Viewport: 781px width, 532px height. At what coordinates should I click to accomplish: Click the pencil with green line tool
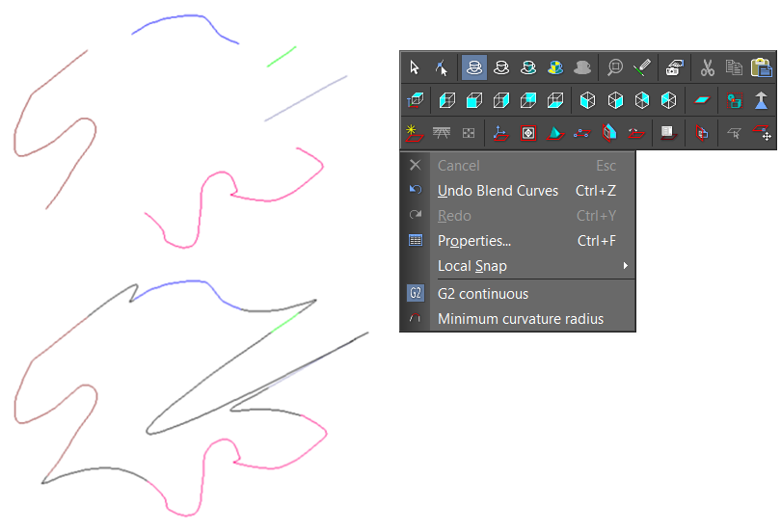[642, 67]
